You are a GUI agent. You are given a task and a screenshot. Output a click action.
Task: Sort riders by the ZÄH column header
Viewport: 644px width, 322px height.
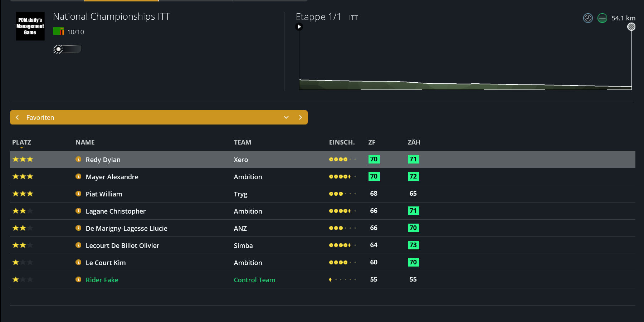[x=414, y=142]
